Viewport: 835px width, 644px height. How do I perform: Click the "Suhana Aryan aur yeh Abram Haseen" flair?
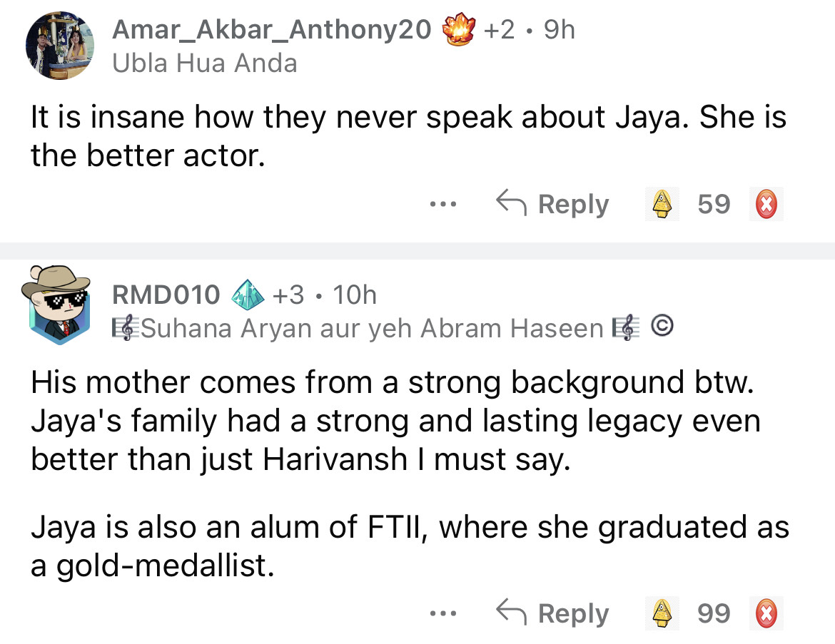[x=371, y=328]
